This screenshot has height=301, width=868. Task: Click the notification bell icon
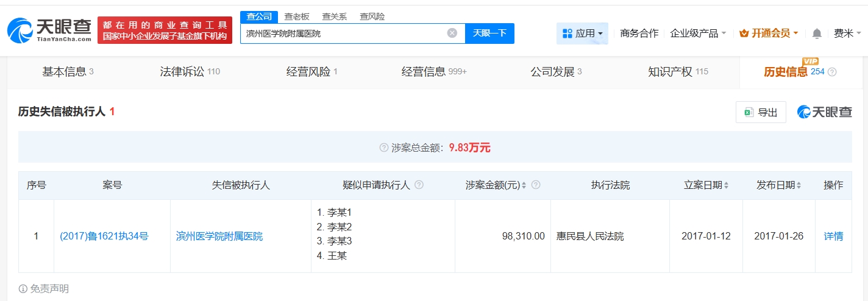[817, 34]
